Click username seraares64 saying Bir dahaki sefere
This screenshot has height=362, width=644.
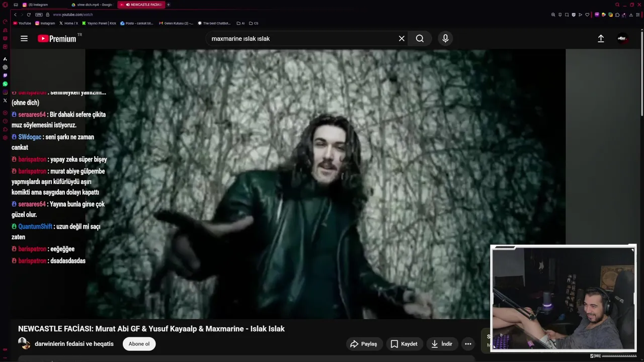[32, 115]
